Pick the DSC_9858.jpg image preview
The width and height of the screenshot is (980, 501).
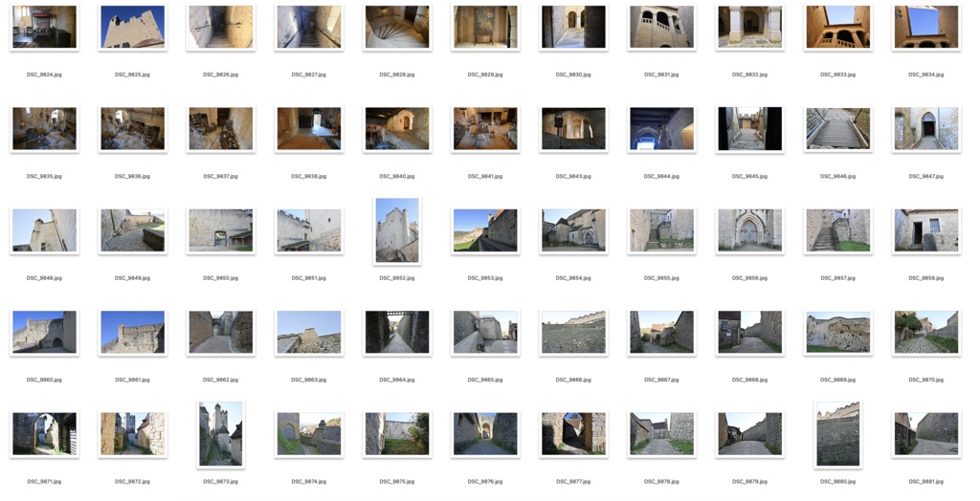tap(925, 230)
